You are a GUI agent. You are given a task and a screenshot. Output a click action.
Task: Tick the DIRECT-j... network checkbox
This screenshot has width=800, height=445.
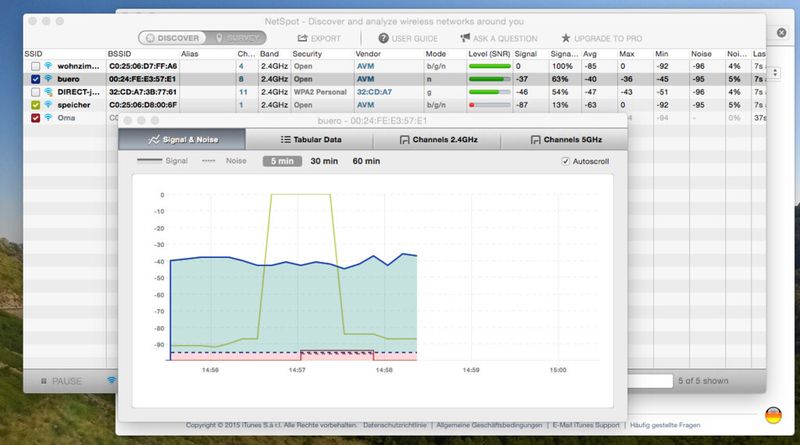coord(35,92)
